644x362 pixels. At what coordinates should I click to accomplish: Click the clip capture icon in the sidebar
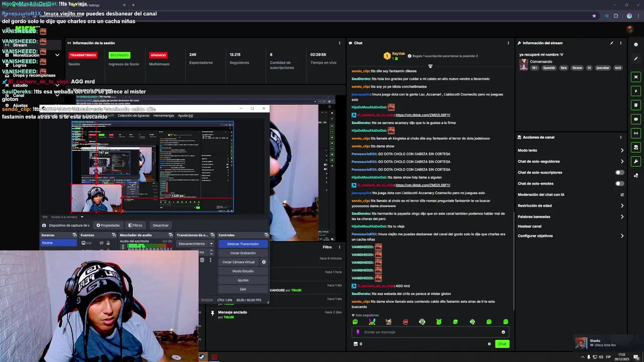tap(636, 77)
